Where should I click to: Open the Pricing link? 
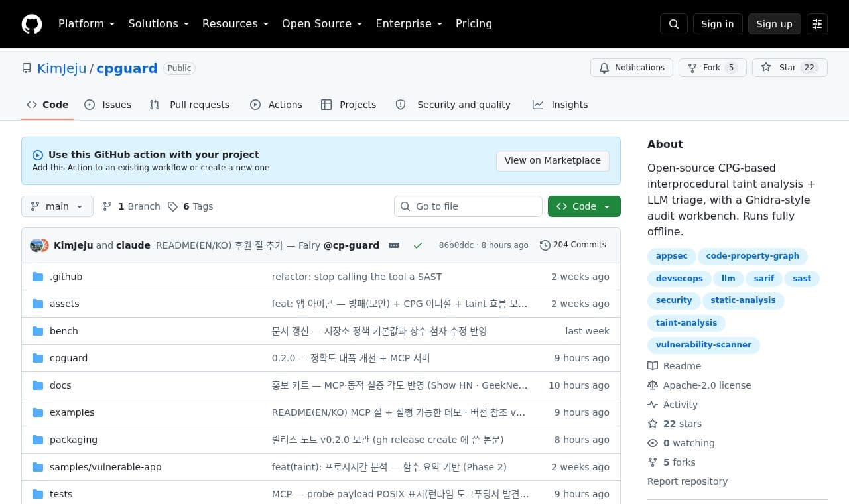(x=474, y=24)
